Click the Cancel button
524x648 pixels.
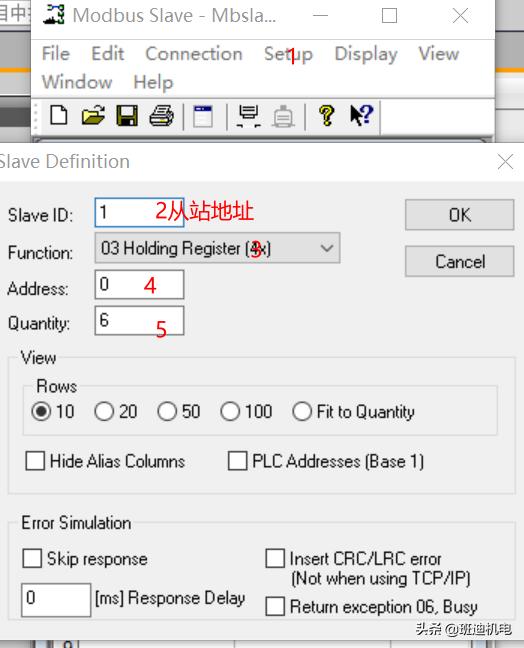click(460, 261)
